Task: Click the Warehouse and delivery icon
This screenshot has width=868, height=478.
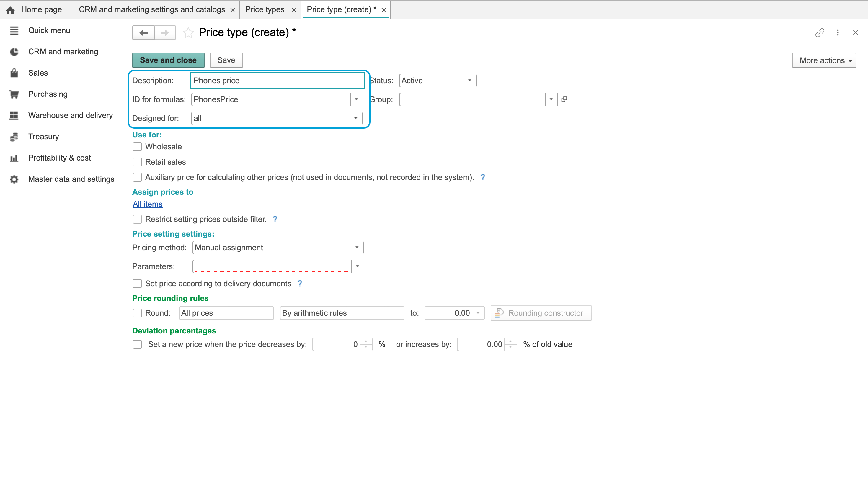Action: click(x=14, y=115)
